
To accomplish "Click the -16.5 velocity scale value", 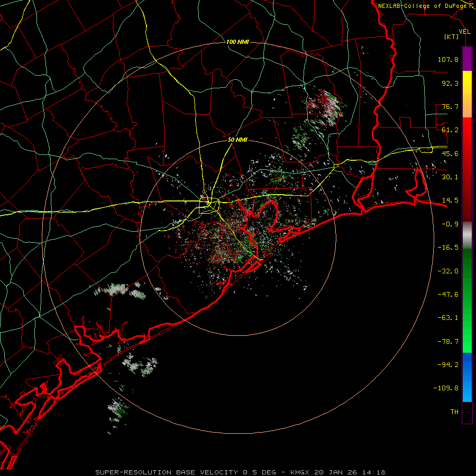I will click(448, 248).
